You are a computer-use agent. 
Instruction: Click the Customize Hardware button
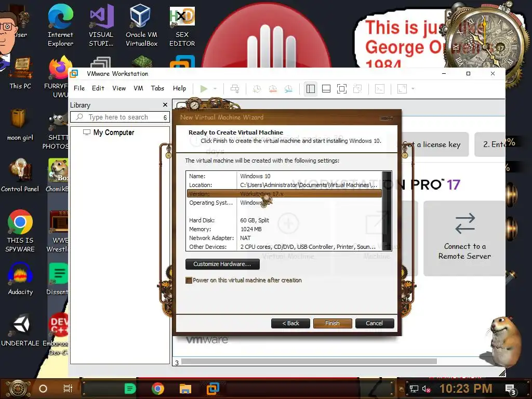[x=222, y=264]
